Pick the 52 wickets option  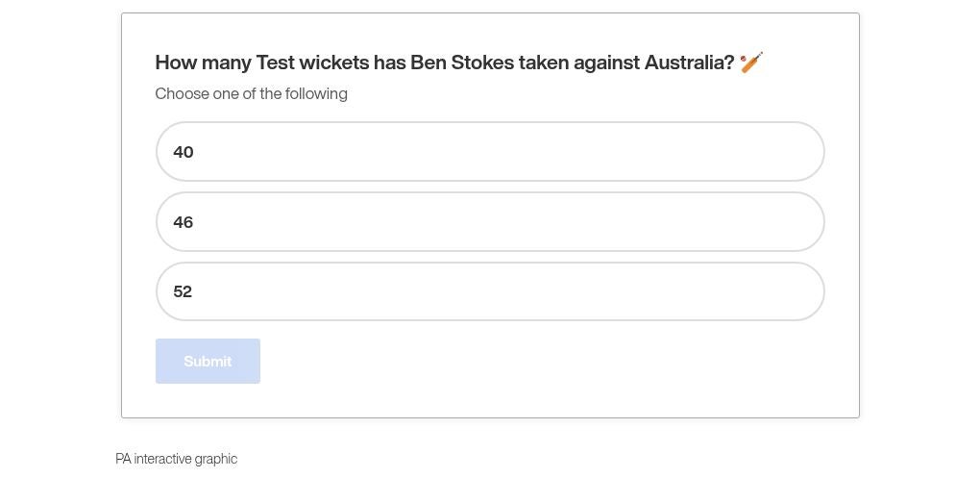point(490,291)
